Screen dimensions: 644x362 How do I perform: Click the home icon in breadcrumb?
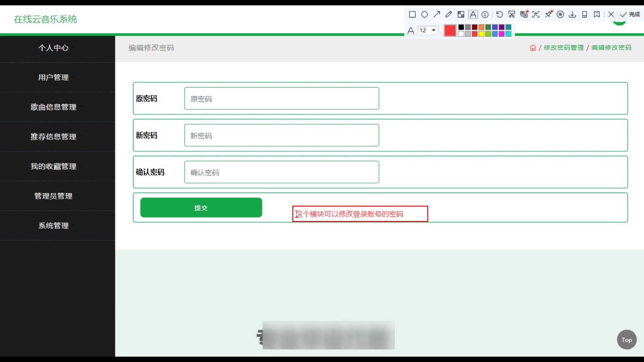533,48
